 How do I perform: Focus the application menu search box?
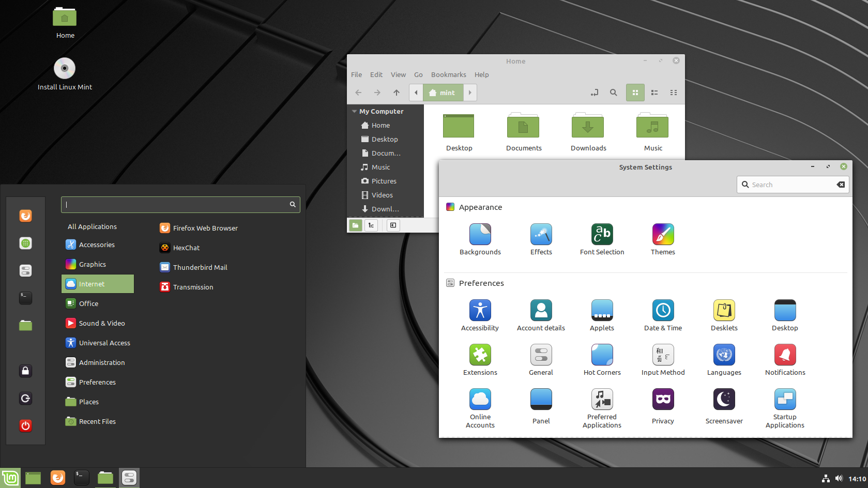(180, 204)
